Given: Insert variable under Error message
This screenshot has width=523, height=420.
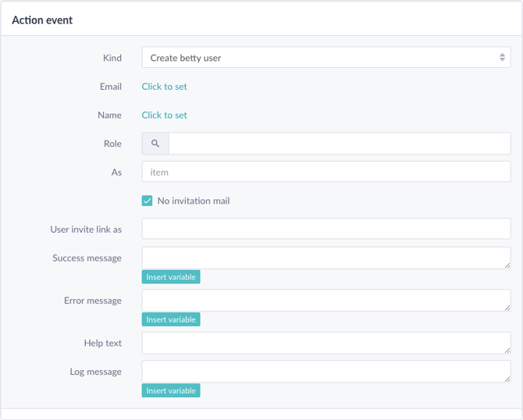Looking at the screenshot, I should (x=171, y=319).
